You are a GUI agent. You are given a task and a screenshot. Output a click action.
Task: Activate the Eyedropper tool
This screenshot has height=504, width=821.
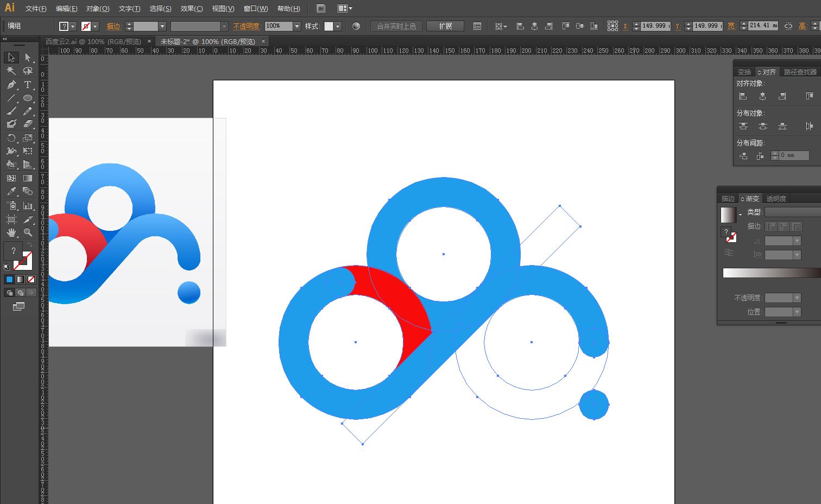[x=11, y=191]
